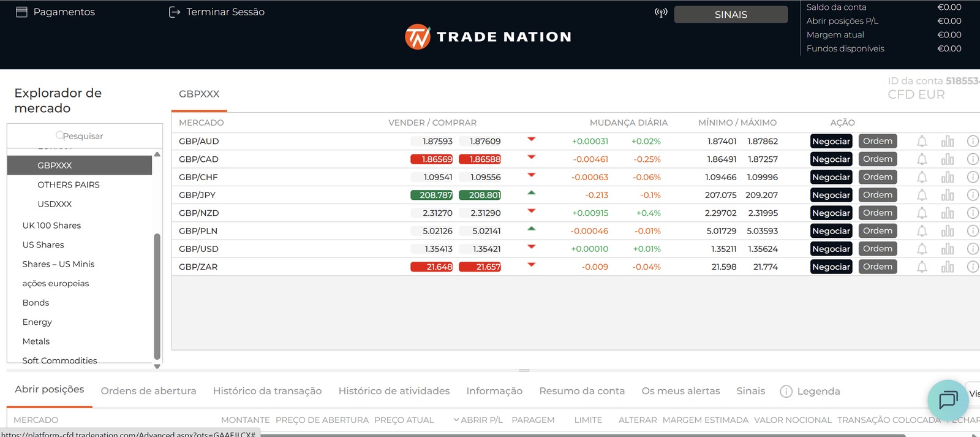980x437 pixels.
Task: Switch to the Sinais bottom tab
Action: pyautogui.click(x=751, y=391)
